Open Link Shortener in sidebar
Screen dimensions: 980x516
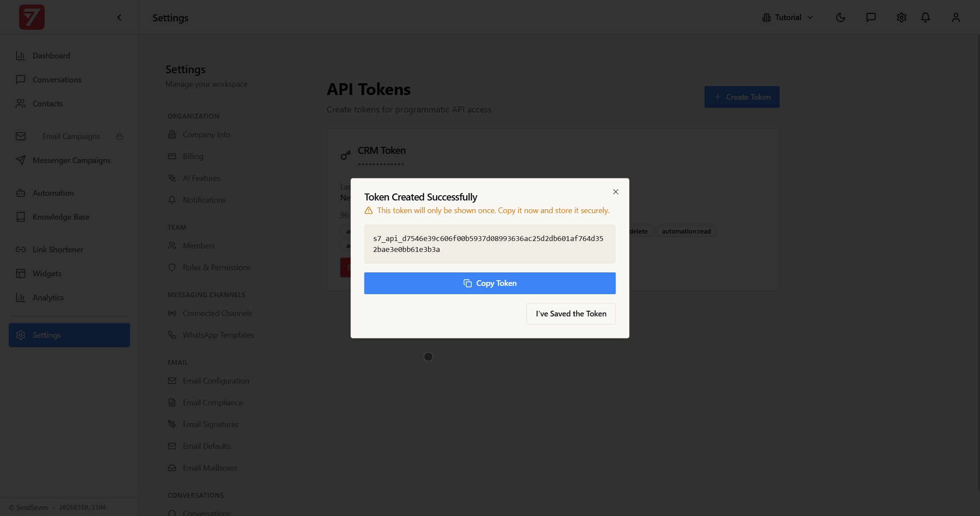click(69, 250)
